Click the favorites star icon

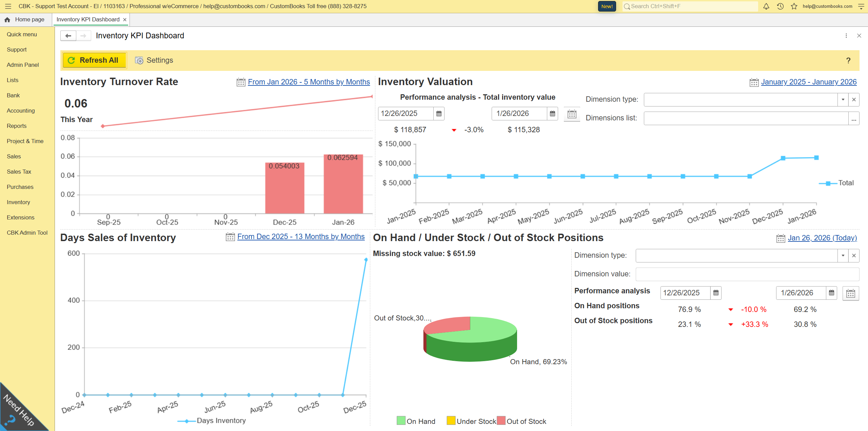794,6
